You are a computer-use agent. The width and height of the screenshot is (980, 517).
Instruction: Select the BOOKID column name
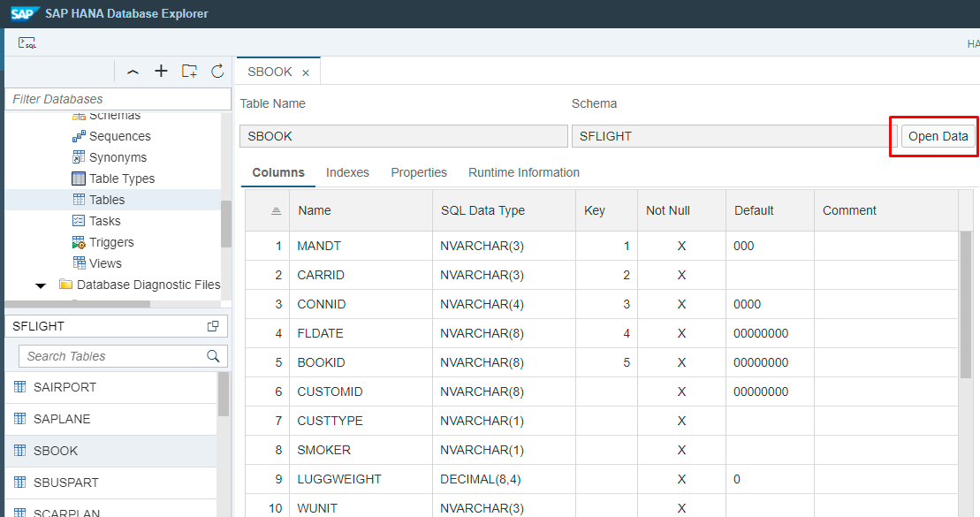[322, 362]
